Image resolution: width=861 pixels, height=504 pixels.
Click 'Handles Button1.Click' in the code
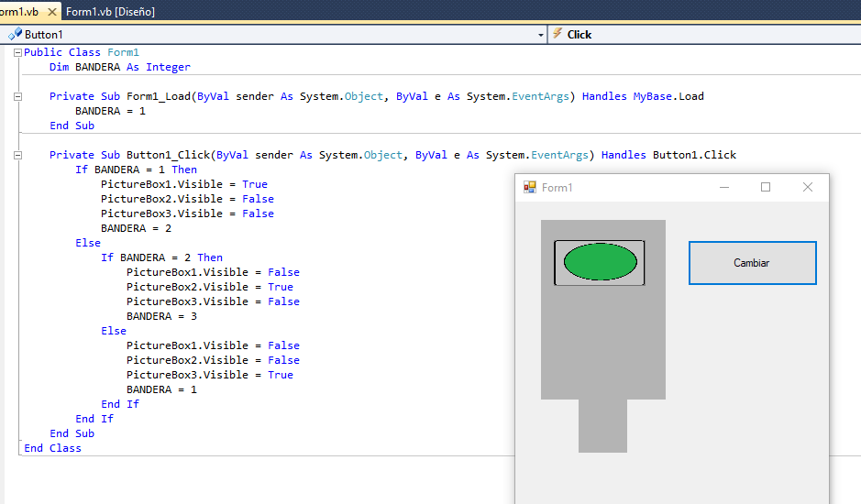[668, 155]
